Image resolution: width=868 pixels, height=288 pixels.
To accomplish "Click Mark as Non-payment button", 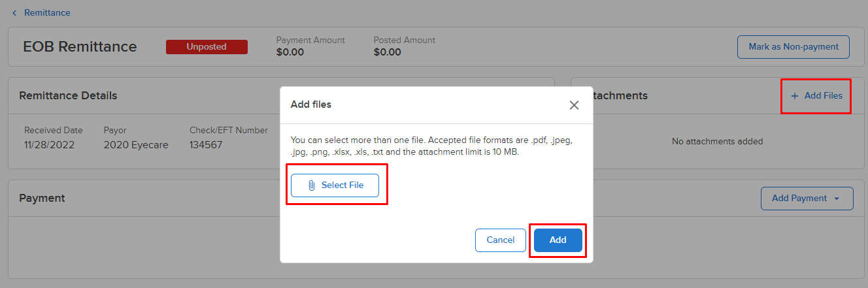I will [x=793, y=47].
